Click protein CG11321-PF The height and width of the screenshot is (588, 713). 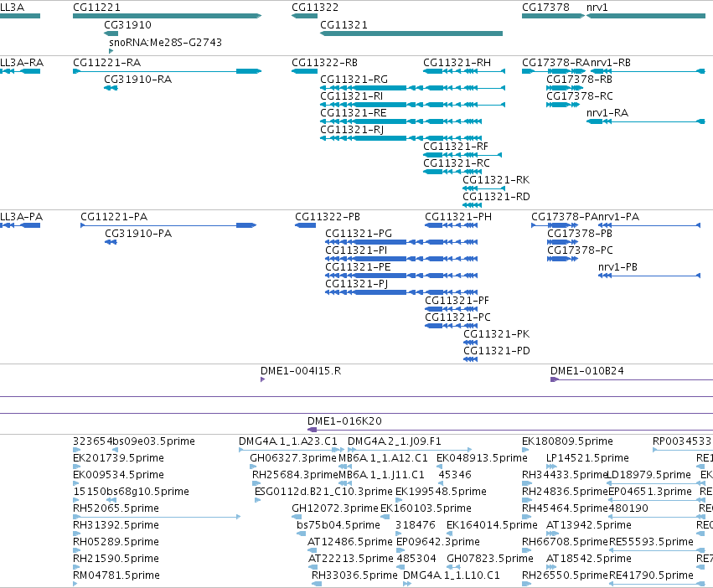[457, 301]
